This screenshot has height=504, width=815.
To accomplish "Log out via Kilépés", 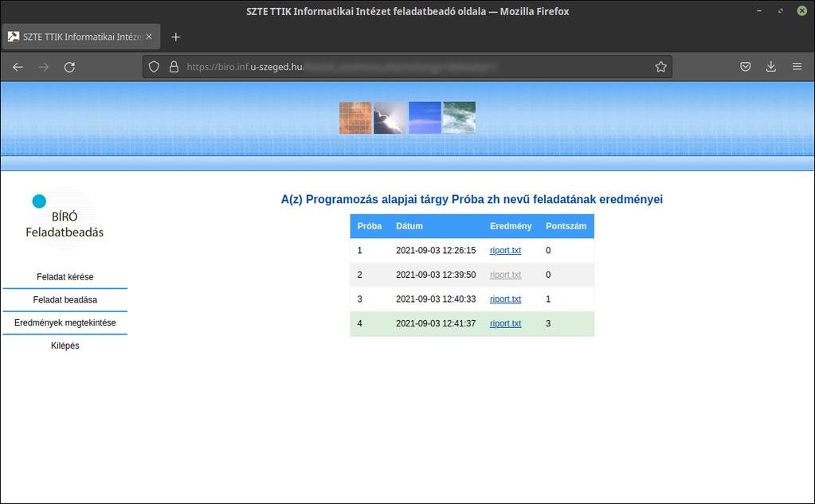I will coord(65,346).
